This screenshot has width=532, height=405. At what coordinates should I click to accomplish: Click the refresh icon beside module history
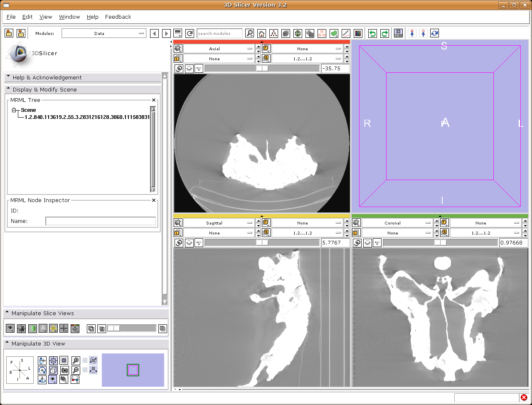(190, 33)
